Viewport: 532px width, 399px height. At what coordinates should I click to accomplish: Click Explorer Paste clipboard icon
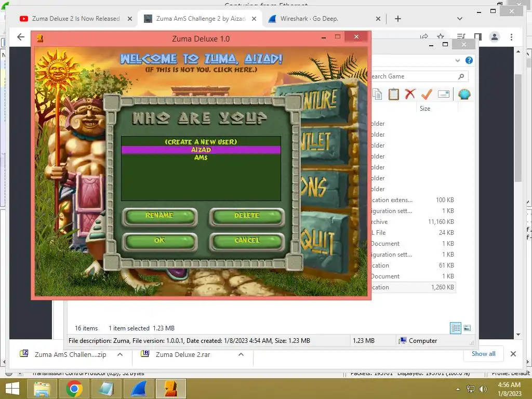[x=394, y=94]
